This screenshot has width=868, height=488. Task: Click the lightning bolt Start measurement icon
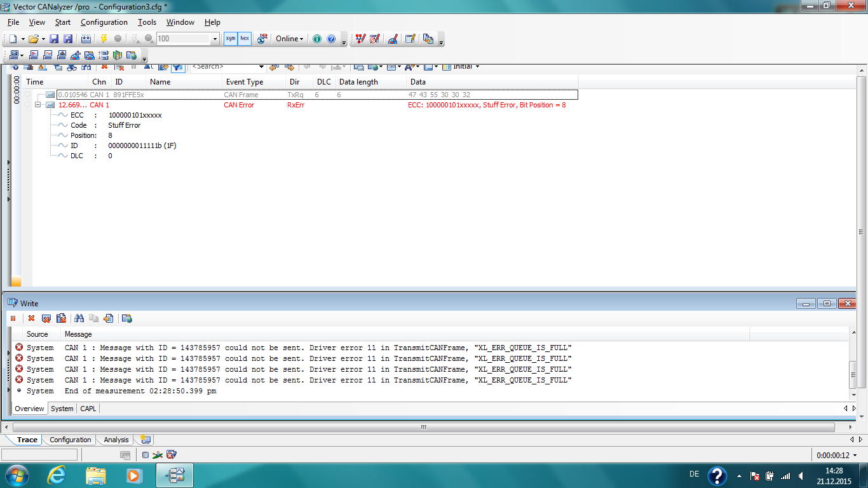coord(104,39)
